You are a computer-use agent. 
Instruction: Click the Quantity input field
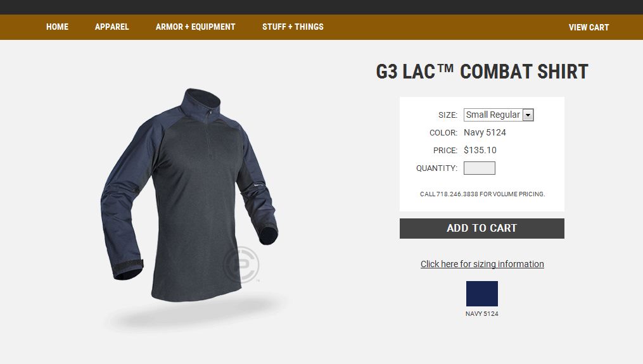coord(480,168)
